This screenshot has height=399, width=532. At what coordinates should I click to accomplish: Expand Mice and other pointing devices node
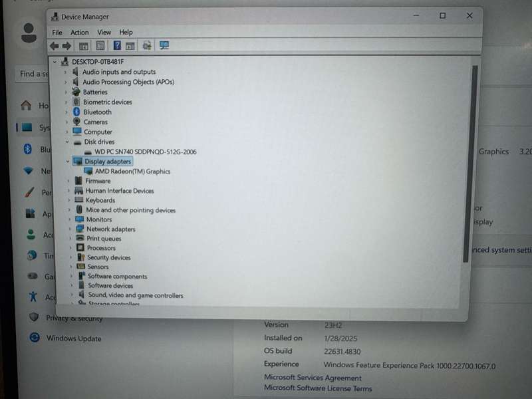tap(69, 210)
